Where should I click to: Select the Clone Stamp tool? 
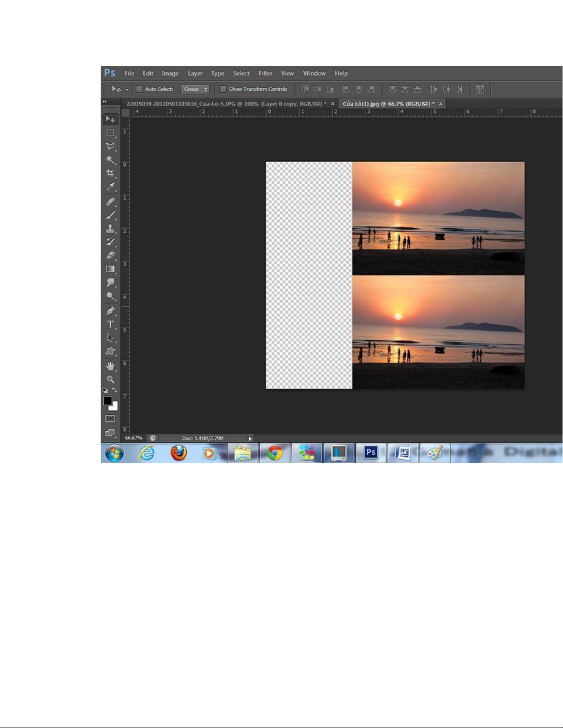click(x=110, y=228)
